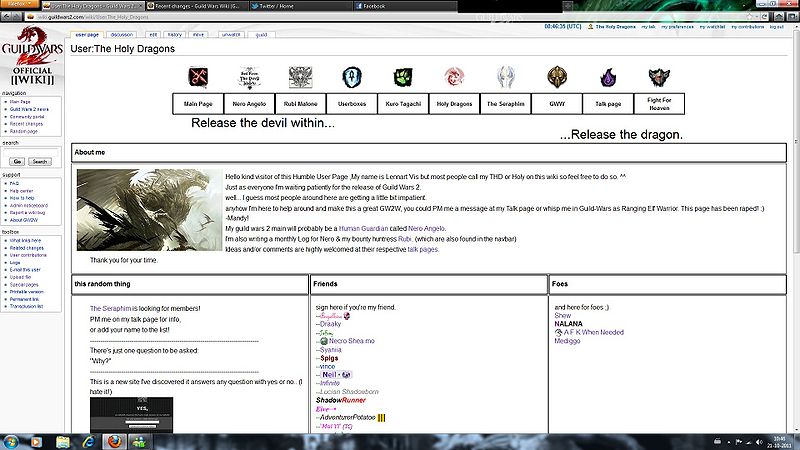Click the Action Center flag tray icon

(x=738, y=442)
